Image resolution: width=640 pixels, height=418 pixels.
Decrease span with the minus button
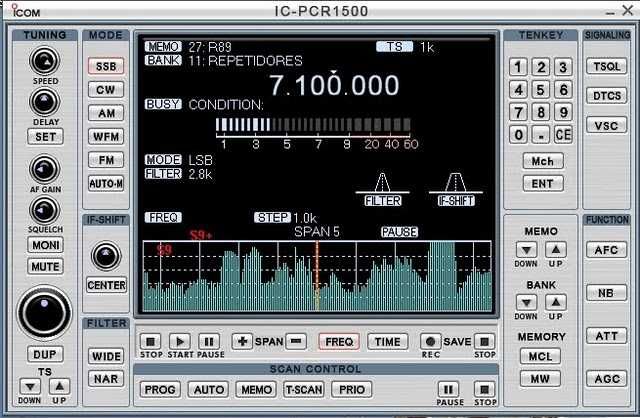point(296,341)
